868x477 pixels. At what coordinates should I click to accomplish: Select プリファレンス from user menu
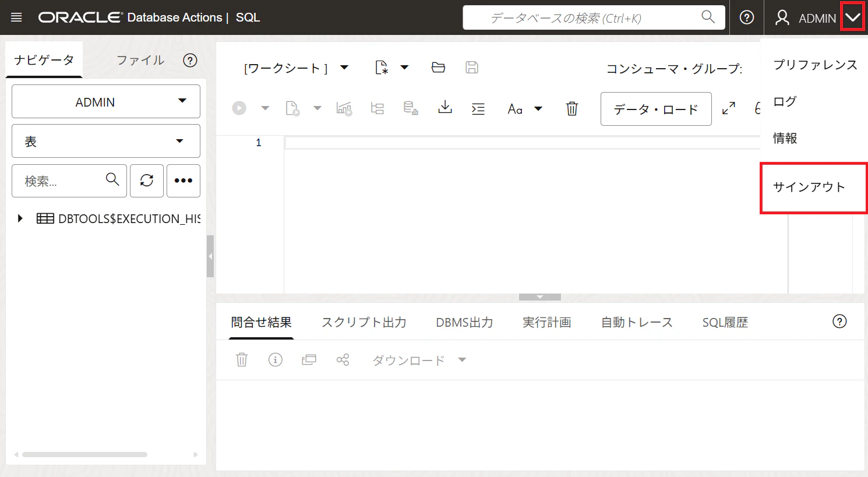814,65
